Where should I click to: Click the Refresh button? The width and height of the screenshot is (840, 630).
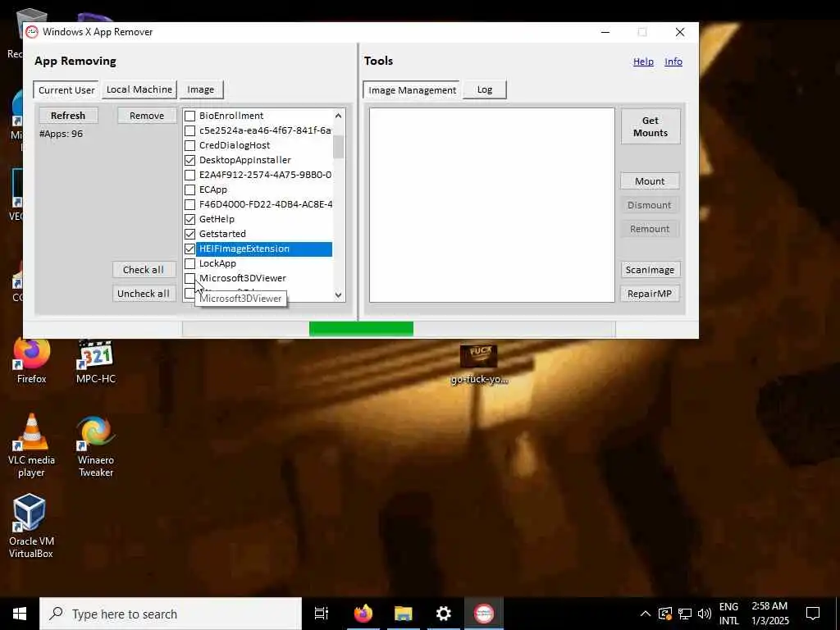[x=68, y=116]
